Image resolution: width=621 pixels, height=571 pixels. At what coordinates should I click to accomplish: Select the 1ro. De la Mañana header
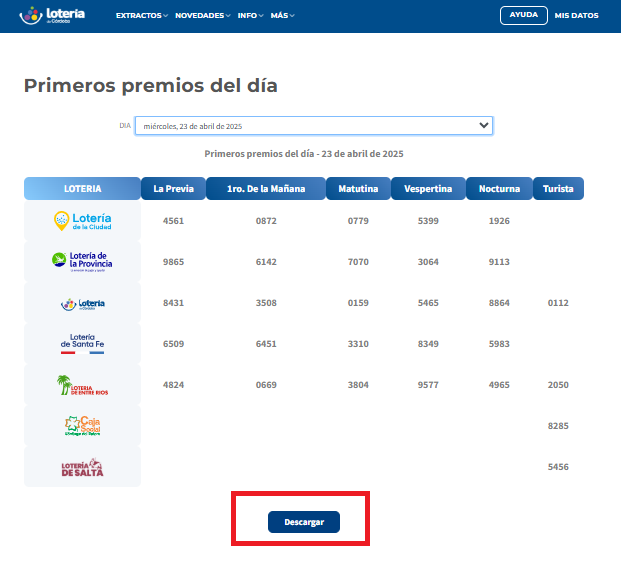coord(265,189)
